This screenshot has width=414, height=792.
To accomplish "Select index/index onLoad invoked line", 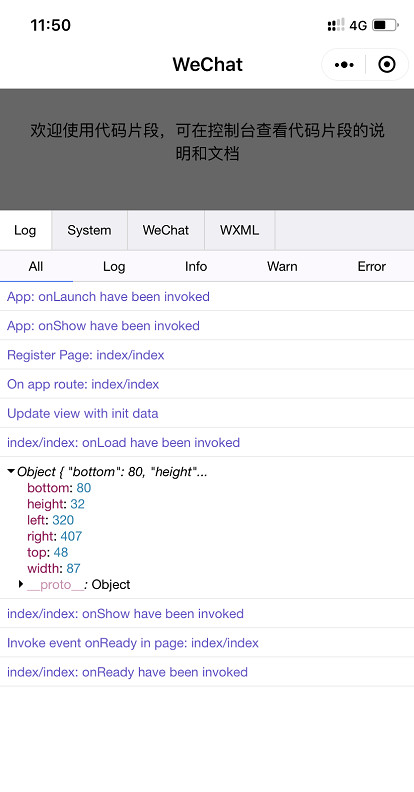I will point(207,443).
